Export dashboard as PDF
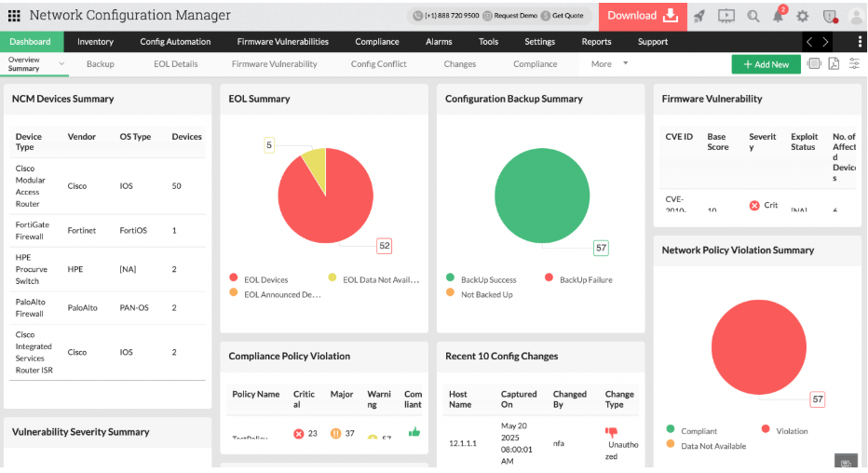This screenshot has width=868, height=473. coord(834,63)
